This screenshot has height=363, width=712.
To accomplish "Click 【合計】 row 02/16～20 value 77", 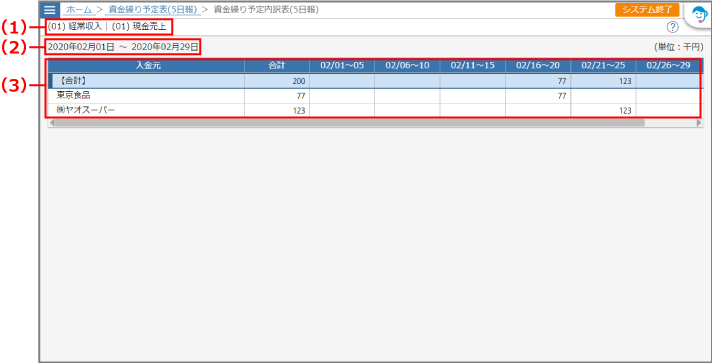I will coord(538,81).
